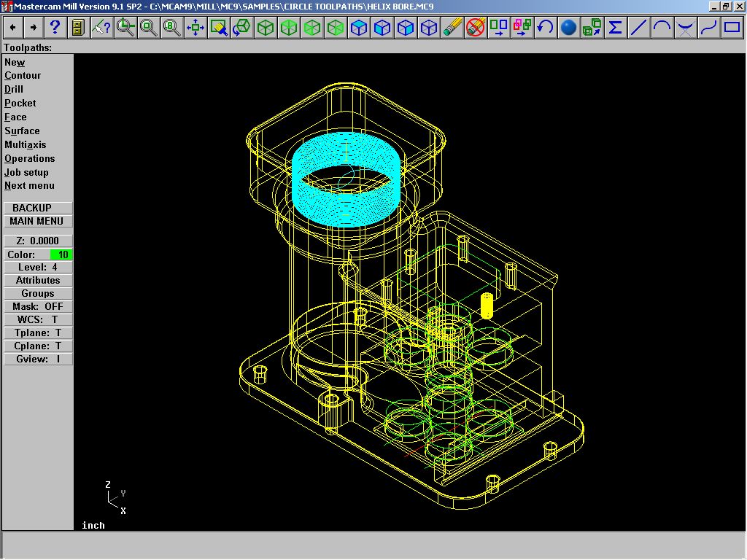The width and height of the screenshot is (747, 560).
Task: Click the Unzoom magnifier icon
Action: (x=148, y=28)
